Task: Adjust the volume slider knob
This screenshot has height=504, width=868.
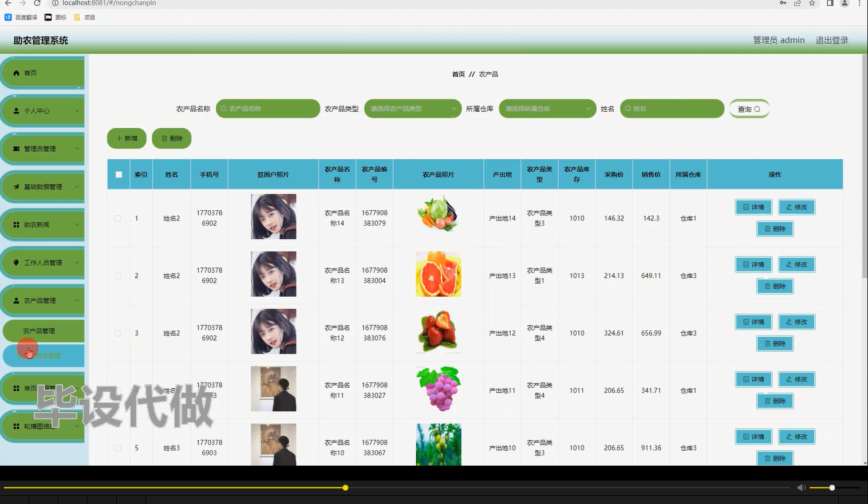Action: 832,487
